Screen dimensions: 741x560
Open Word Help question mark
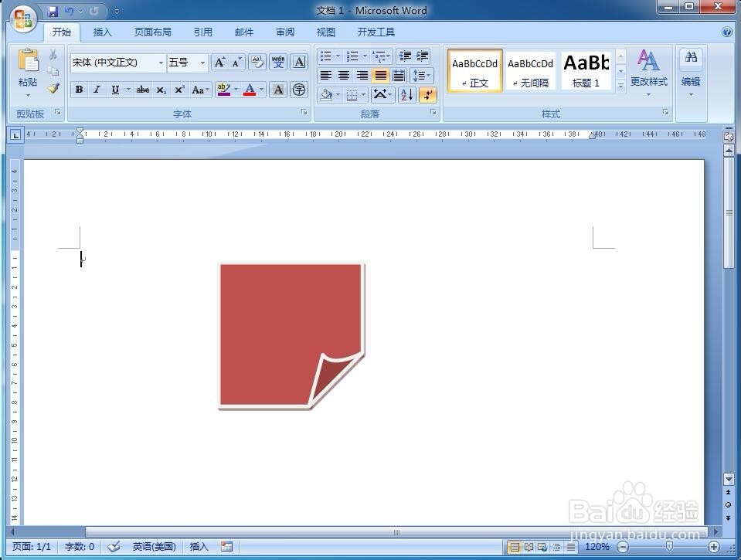pyautogui.click(x=727, y=32)
